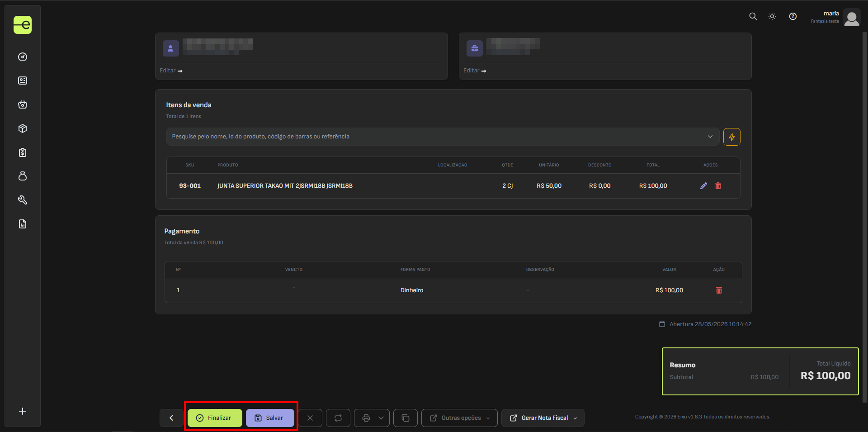Open the financial clipboard icon in the sidebar

click(x=23, y=152)
